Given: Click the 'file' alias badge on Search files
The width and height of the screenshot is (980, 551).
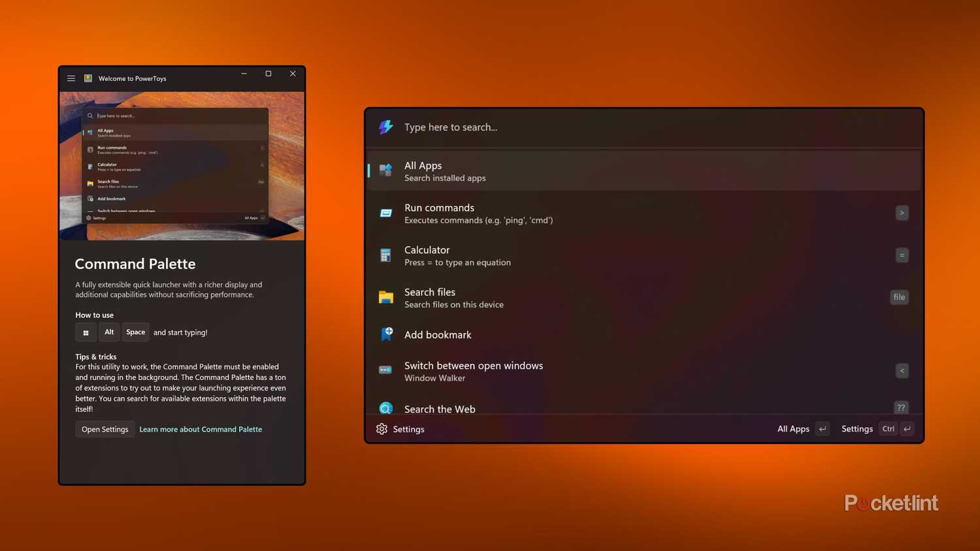Looking at the screenshot, I should click(x=899, y=297).
